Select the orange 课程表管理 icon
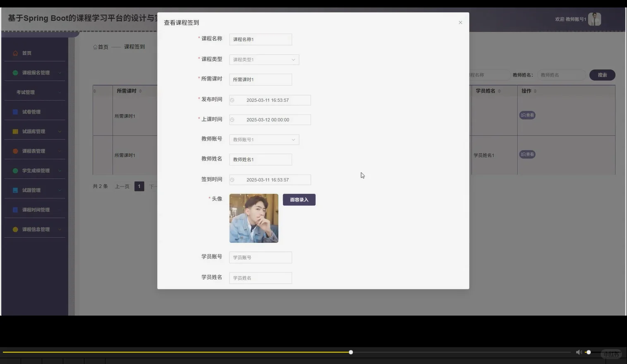627x364 pixels. point(14,151)
